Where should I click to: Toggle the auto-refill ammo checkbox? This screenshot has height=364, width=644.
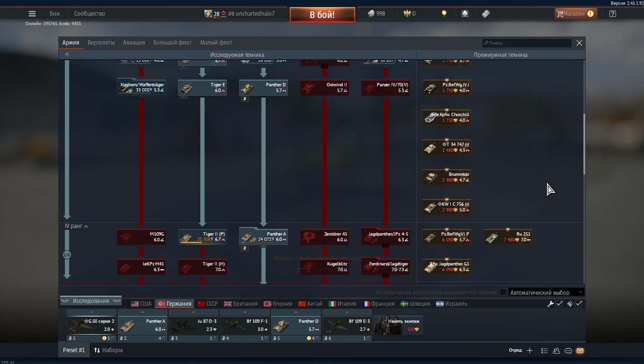[579, 304]
